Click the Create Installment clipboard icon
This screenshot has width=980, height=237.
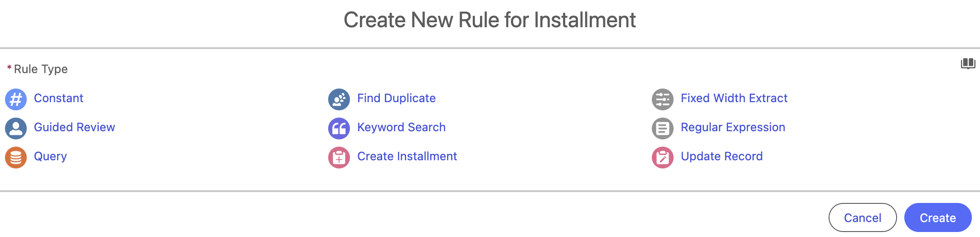(x=339, y=157)
